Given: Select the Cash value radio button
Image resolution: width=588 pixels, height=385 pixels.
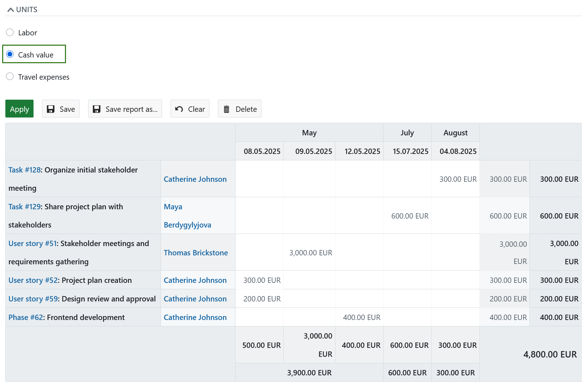Looking at the screenshot, I should (10, 54).
